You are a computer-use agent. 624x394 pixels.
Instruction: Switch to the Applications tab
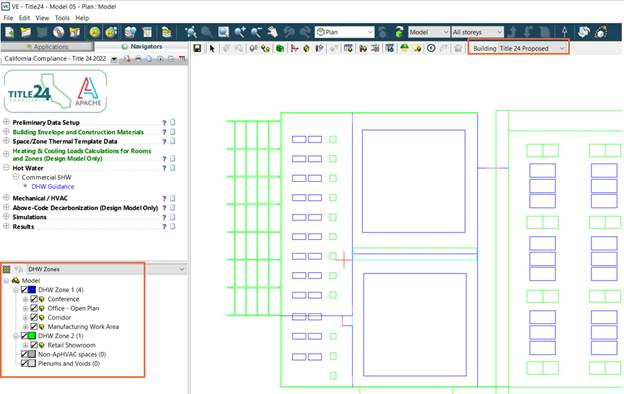(x=47, y=47)
